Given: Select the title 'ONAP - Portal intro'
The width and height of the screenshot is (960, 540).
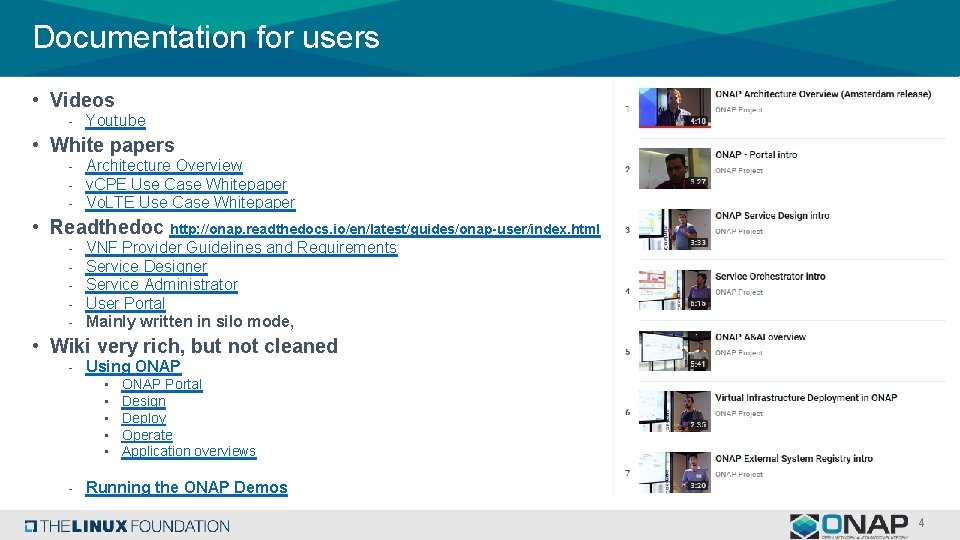Looking at the screenshot, I should (756, 155).
